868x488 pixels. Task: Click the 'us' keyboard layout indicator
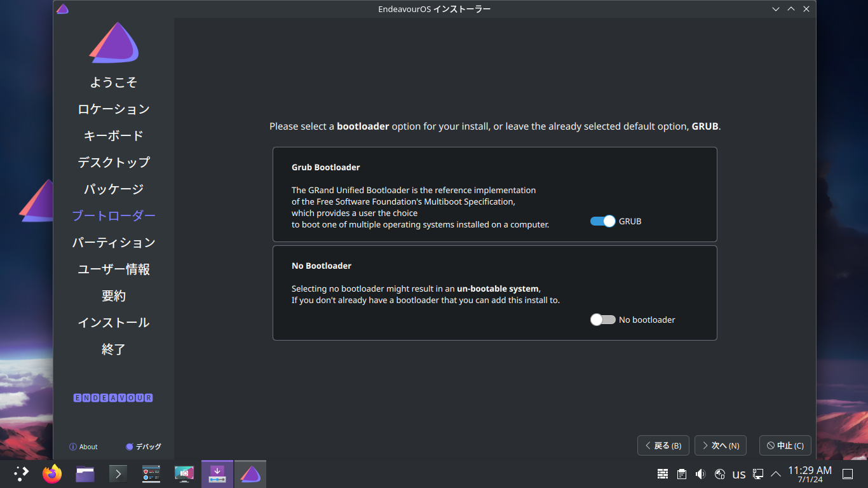coord(739,474)
